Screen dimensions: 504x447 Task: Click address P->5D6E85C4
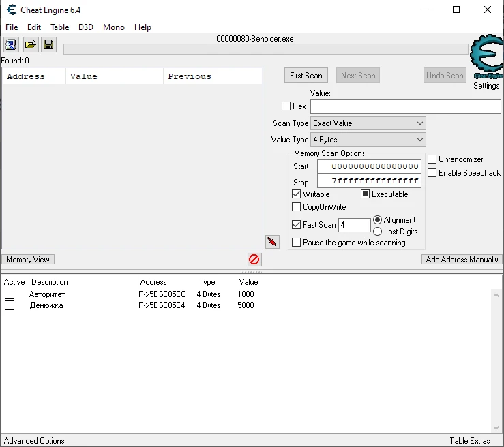162,305
